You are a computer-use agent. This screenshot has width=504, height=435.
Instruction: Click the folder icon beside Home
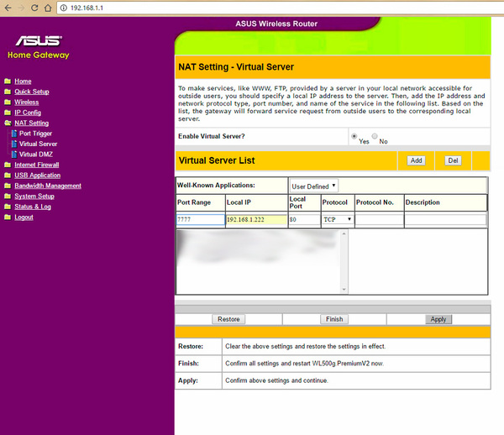8,81
